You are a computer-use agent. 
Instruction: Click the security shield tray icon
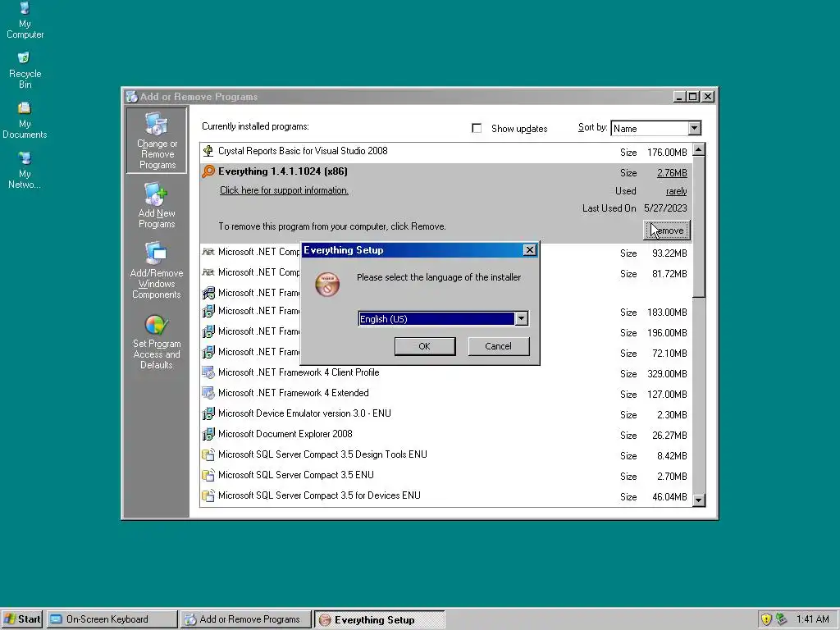pyautogui.click(x=766, y=619)
